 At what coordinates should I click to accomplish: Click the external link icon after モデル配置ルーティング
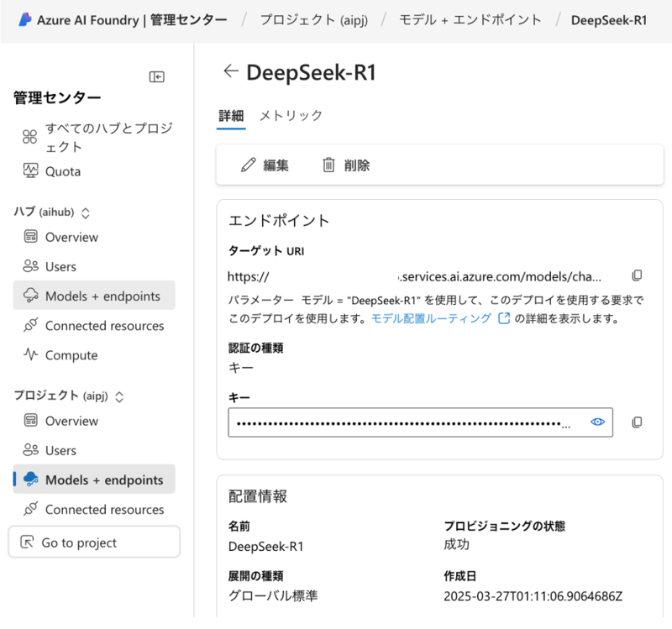(504, 318)
